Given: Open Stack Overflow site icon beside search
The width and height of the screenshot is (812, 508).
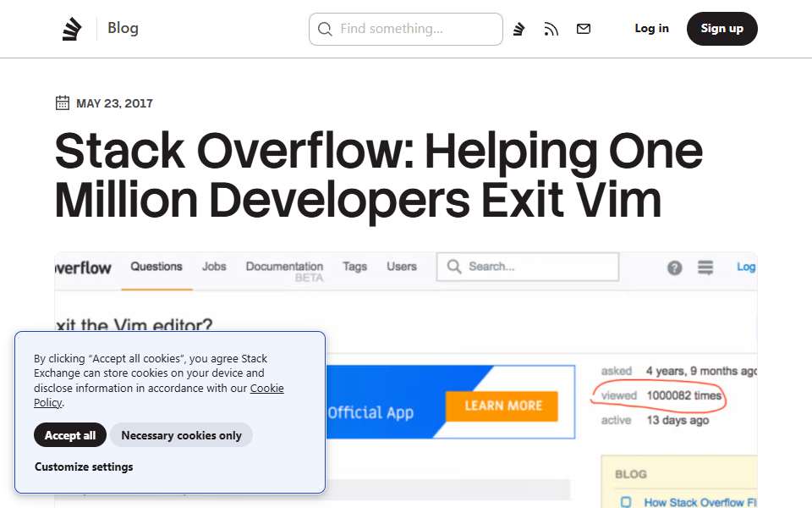Looking at the screenshot, I should pyautogui.click(x=518, y=29).
